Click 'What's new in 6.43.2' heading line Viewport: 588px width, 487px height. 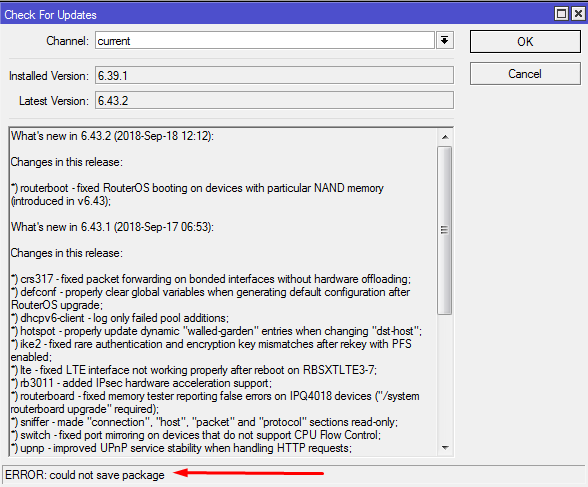tap(112, 136)
